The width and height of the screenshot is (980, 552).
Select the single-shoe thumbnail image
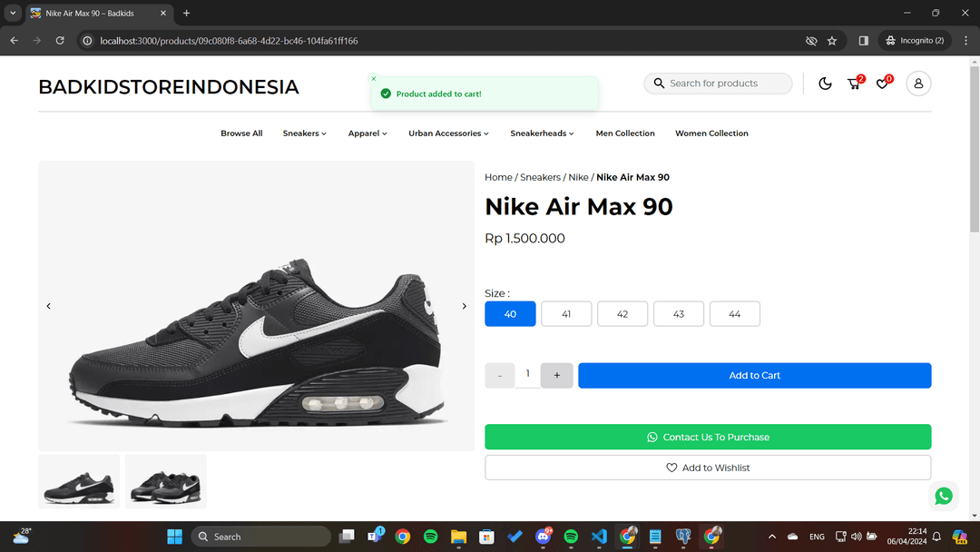[79, 481]
